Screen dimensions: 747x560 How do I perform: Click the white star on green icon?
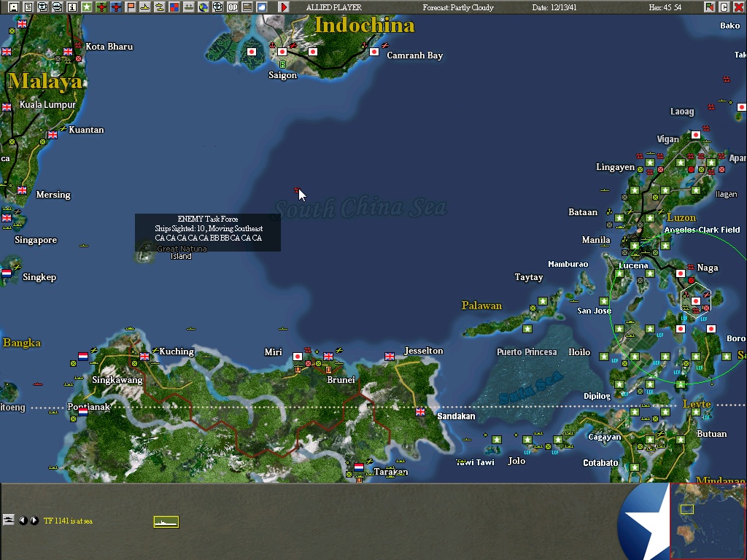[x=87, y=7]
